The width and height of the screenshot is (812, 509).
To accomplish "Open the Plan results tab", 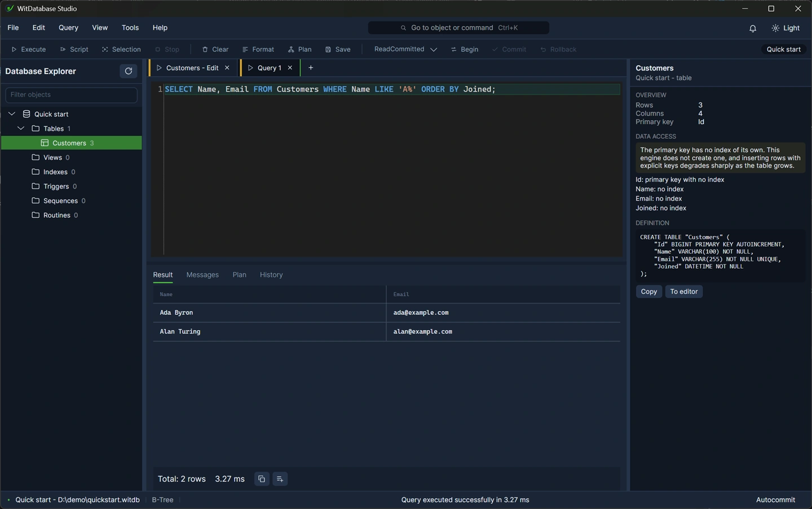I will point(240,275).
